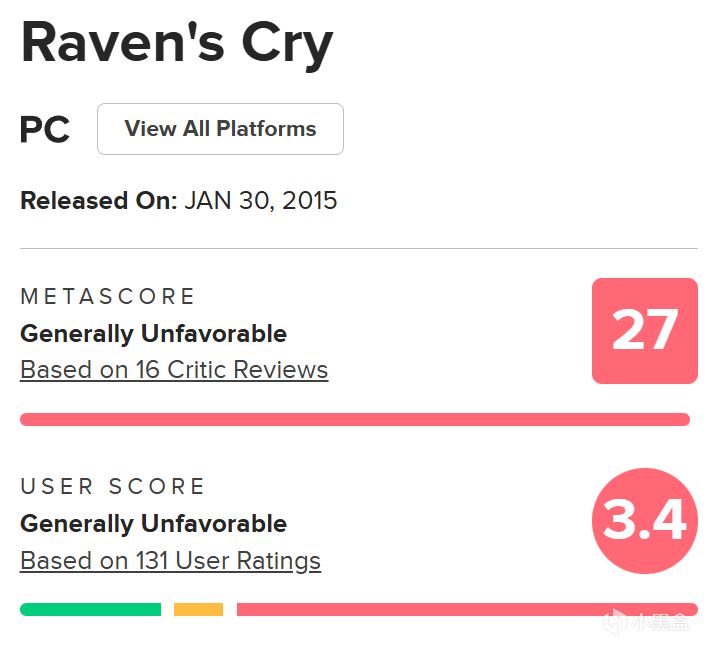This screenshot has width=710, height=651.
Task: Click the METASCORE section heading
Action: (x=108, y=297)
